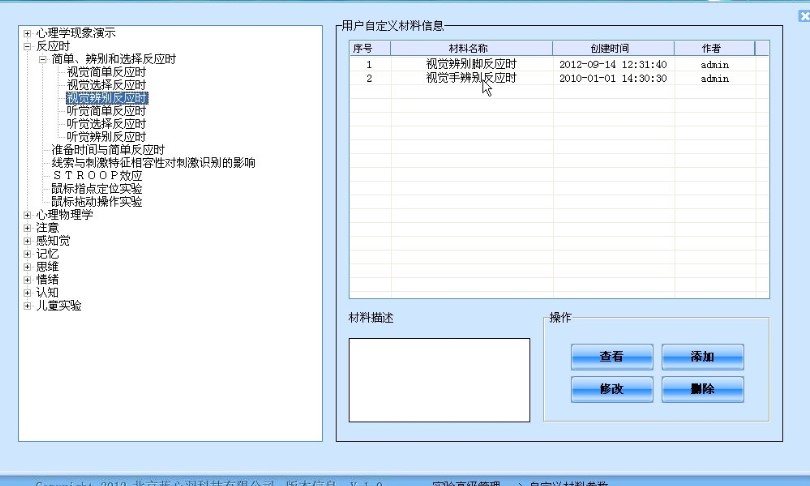Image resolution: width=810 pixels, height=486 pixels.
Task: Select 鼠标指点定位实验 in the tree
Action: point(97,188)
